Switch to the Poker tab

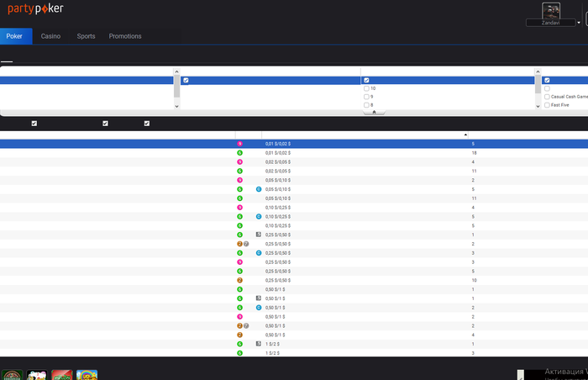[14, 36]
